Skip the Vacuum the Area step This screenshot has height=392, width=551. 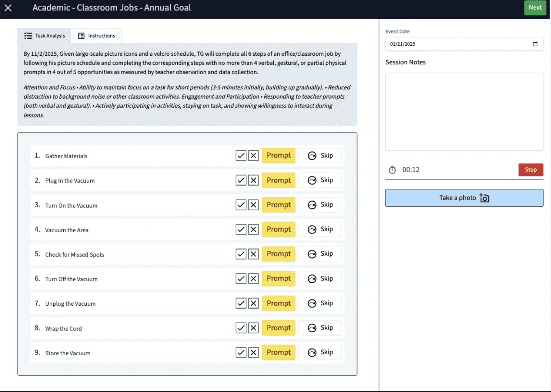(320, 229)
